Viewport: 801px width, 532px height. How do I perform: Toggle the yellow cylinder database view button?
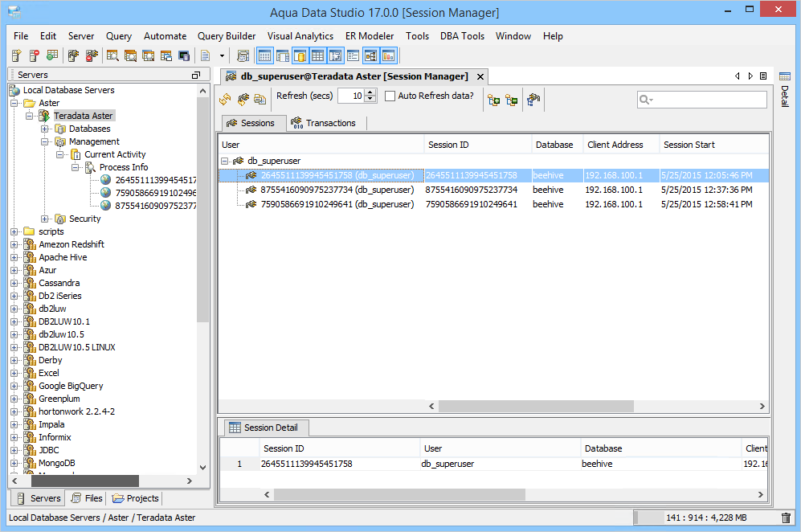click(300, 55)
